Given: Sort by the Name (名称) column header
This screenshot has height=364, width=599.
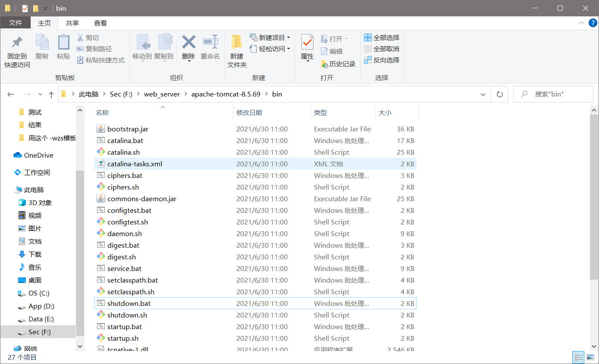Looking at the screenshot, I should [x=163, y=112].
